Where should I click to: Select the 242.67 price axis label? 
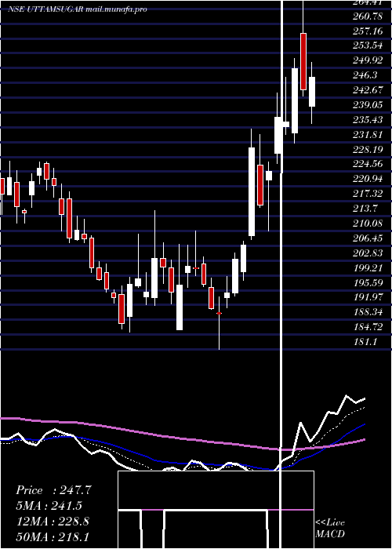pyautogui.click(x=368, y=90)
